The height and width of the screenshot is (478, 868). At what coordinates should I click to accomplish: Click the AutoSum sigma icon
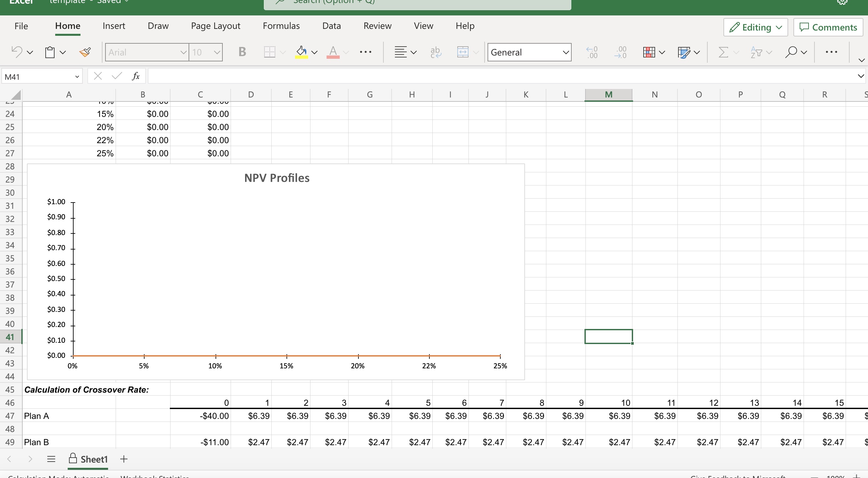click(x=723, y=52)
